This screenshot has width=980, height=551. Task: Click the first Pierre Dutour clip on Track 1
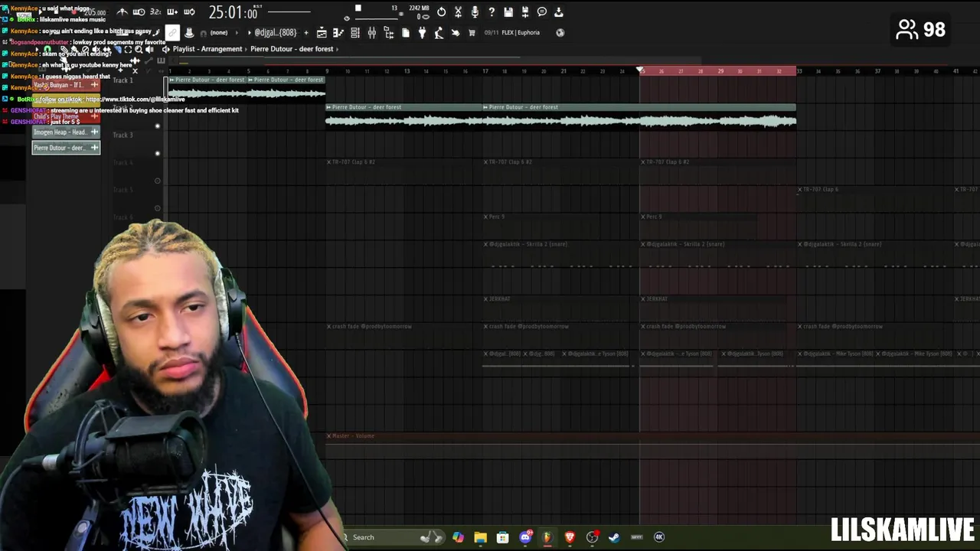click(x=207, y=90)
